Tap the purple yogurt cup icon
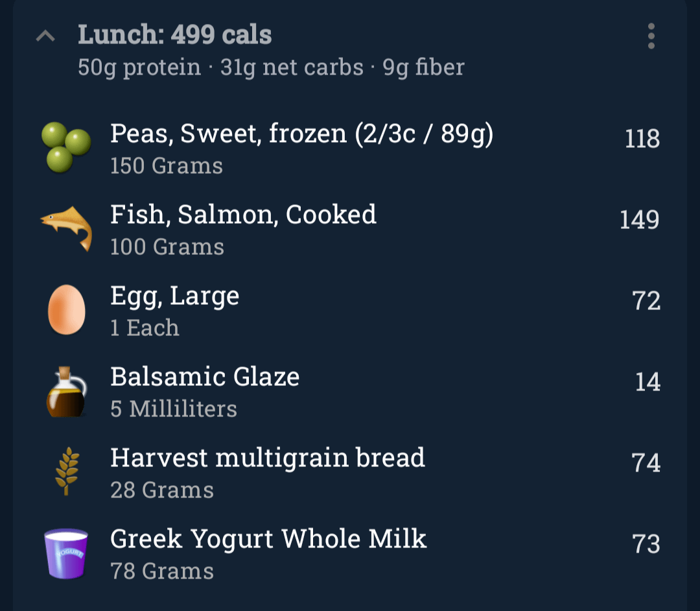 [x=66, y=553]
